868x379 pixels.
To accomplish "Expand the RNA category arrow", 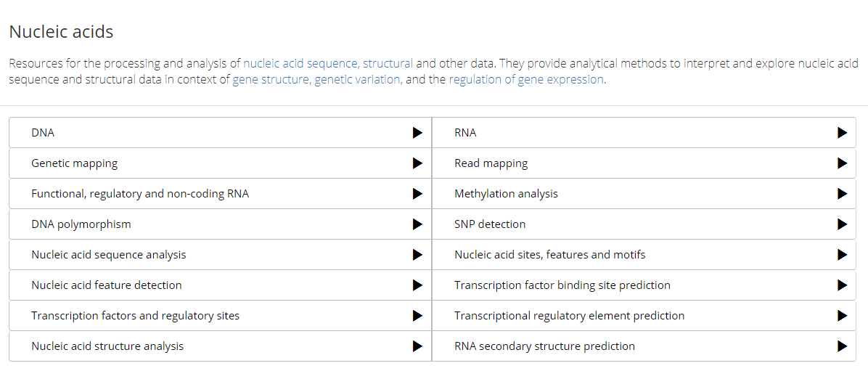I will click(x=842, y=133).
